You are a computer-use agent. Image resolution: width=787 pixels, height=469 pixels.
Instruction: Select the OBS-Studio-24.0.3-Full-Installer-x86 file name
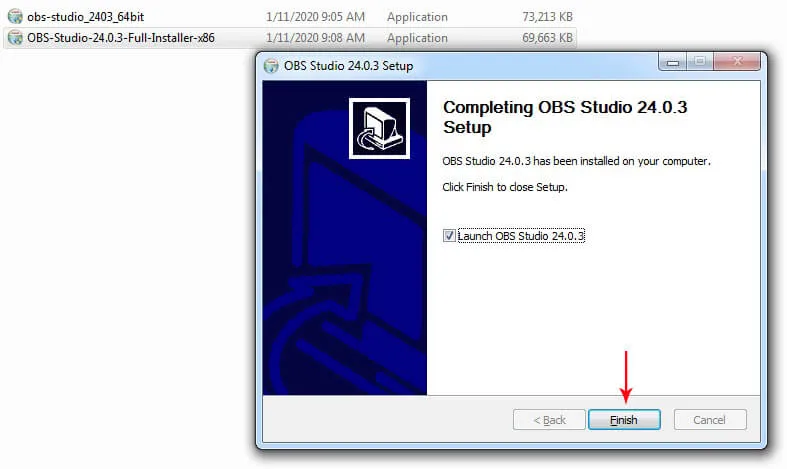(121, 38)
